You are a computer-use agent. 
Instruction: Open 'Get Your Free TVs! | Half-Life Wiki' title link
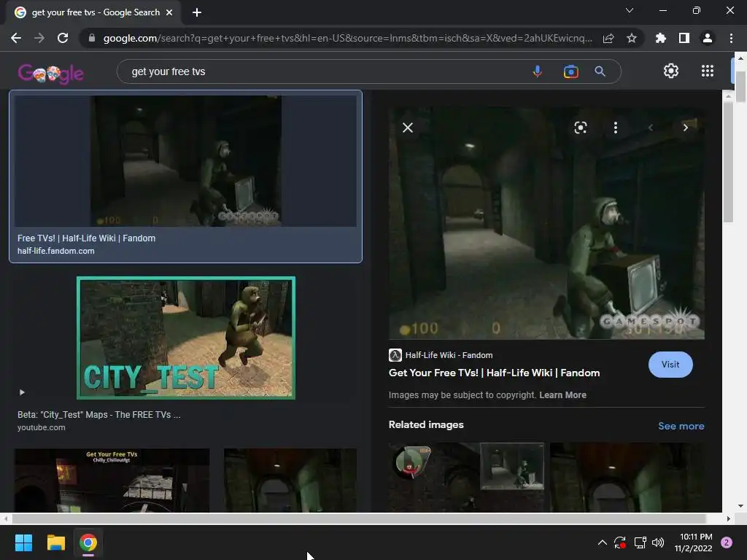pyautogui.click(x=494, y=373)
